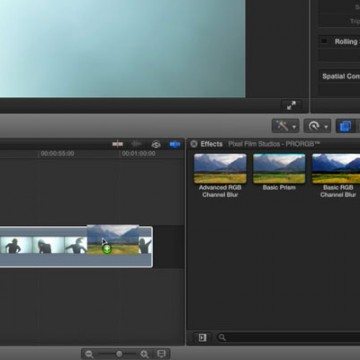Toggle the solo (headphones) icon
Image resolution: width=360 pixels, height=360 pixels.
coord(156,144)
